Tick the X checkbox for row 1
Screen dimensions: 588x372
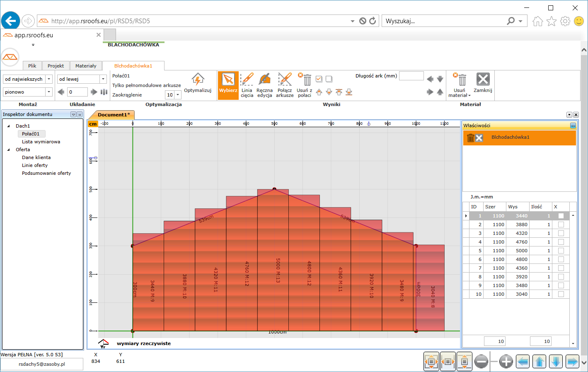(561, 216)
